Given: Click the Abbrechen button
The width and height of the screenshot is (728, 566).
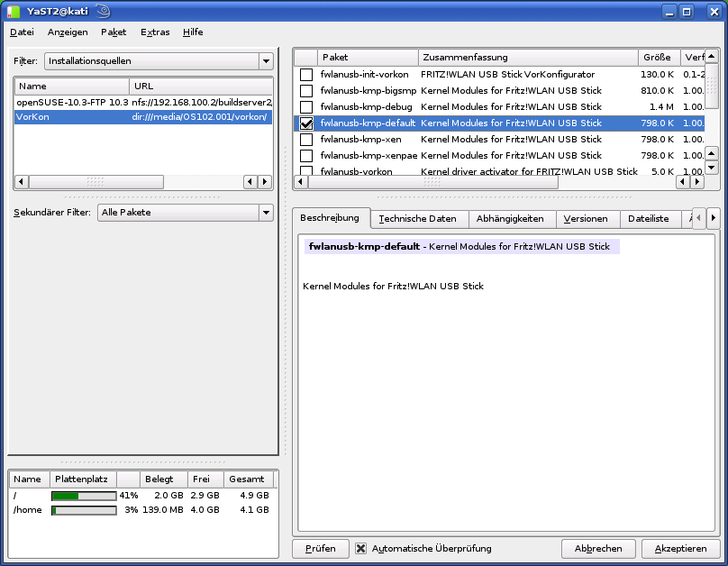Looking at the screenshot, I should click(598, 548).
